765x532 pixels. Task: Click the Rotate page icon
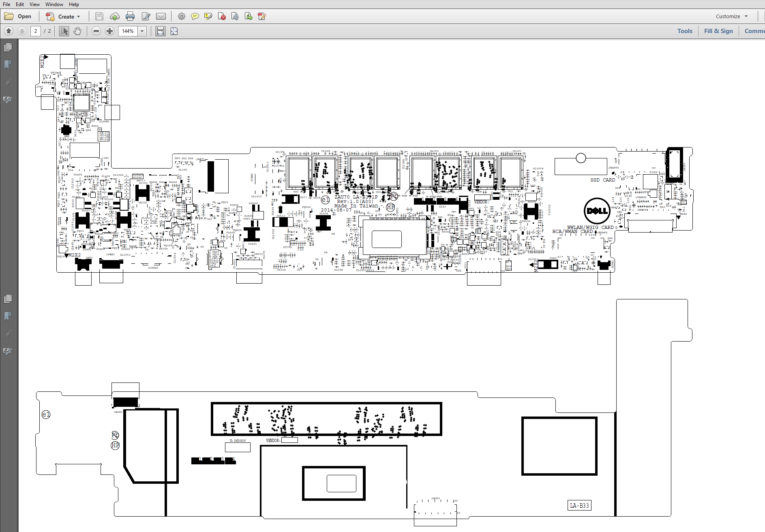click(x=235, y=17)
